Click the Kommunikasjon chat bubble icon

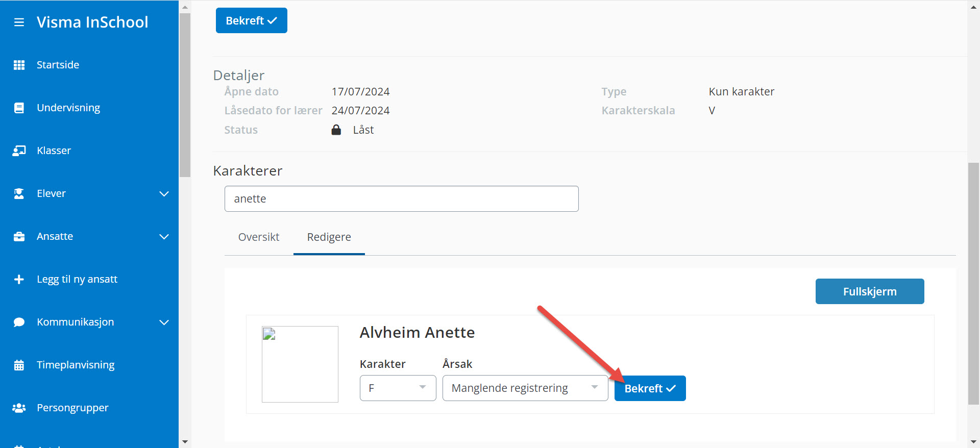coord(19,322)
